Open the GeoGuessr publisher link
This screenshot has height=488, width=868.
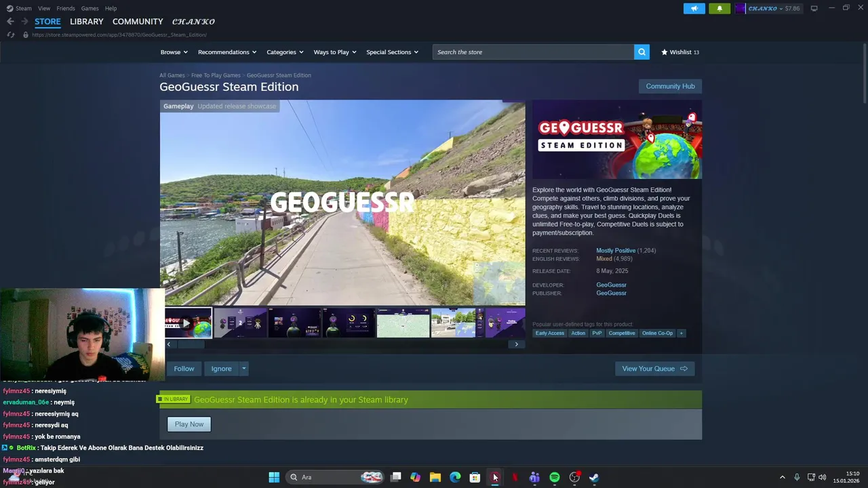click(611, 293)
